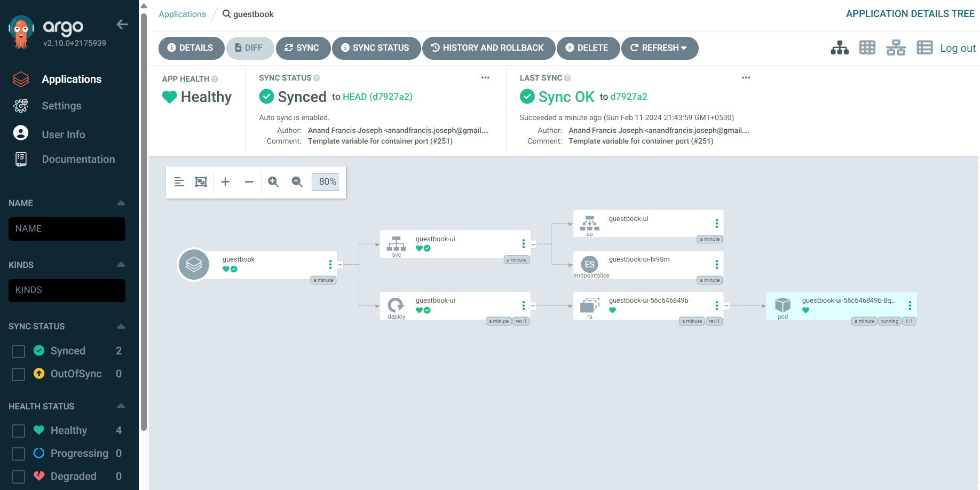Click the fit-to-screen graph icon
The height and width of the screenshot is (490, 980).
201,182
